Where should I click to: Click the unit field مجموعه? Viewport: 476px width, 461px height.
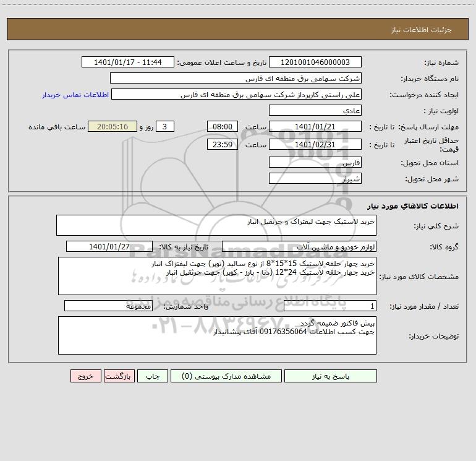click(108, 306)
